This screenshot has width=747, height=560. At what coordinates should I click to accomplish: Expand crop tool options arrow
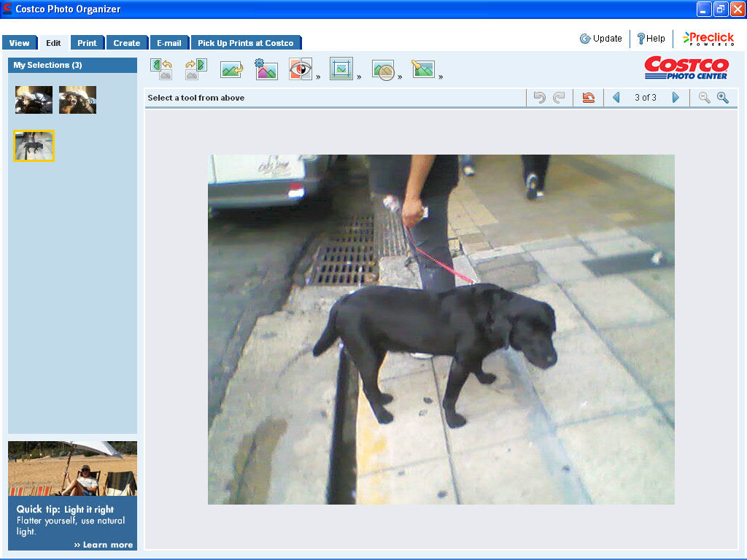tap(359, 77)
